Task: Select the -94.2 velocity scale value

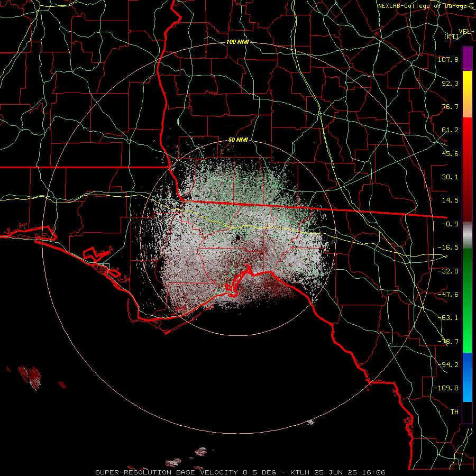Action: (448, 365)
